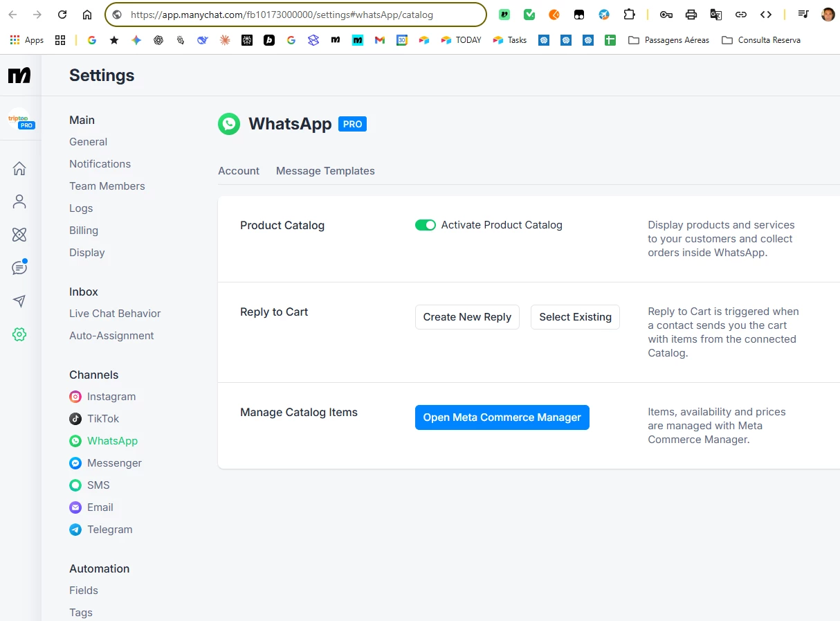Open the black star bookmark
The width and height of the screenshot is (840, 621).
click(x=114, y=40)
